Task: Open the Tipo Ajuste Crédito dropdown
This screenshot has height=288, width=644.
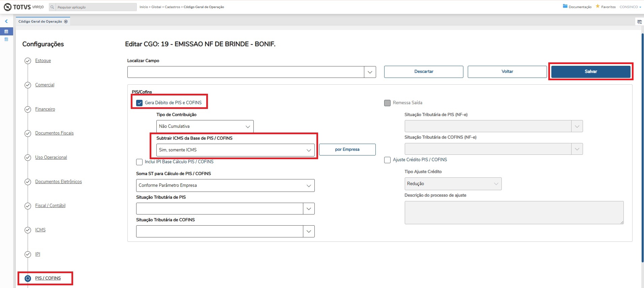Action: click(x=453, y=184)
